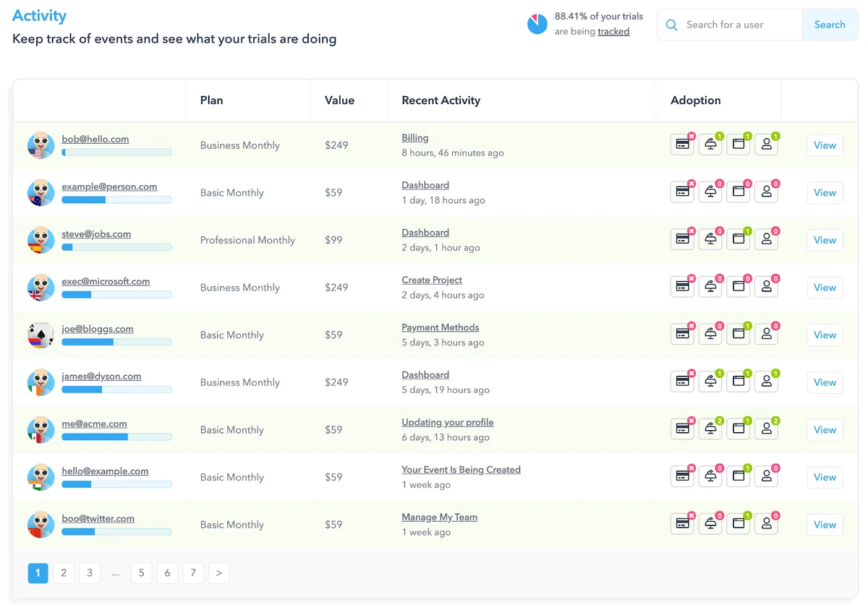The width and height of the screenshot is (868, 610).
Task: Jump to page 7 in pagination
Action: click(x=193, y=573)
